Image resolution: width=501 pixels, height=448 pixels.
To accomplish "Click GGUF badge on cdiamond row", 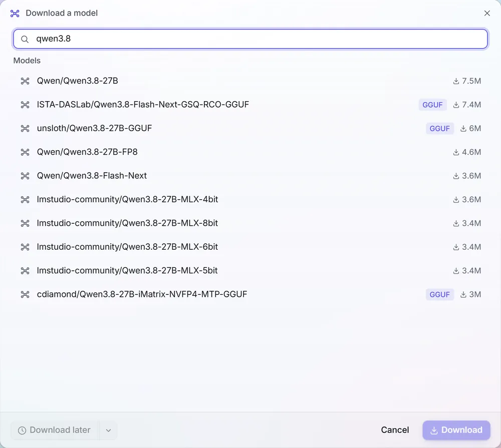I will pos(440,294).
